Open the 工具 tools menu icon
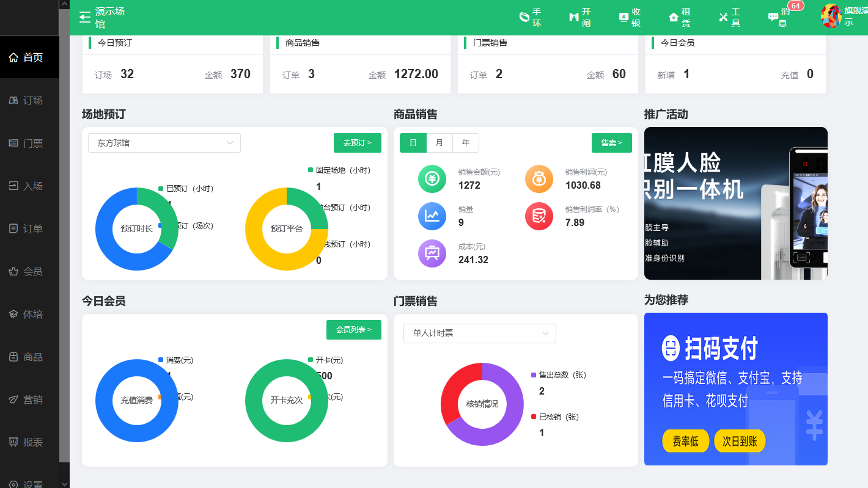The height and width of the screenshot is (488, 868). [730, 16]
